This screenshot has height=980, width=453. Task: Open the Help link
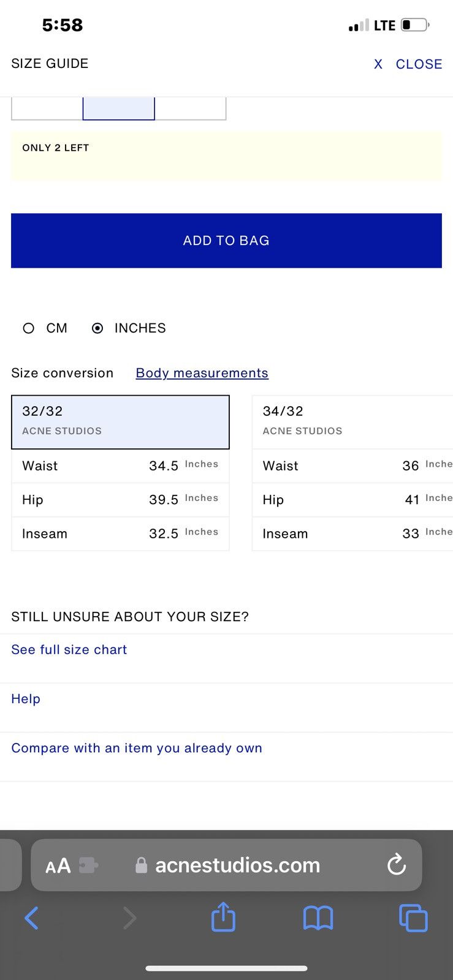point(26,699)
